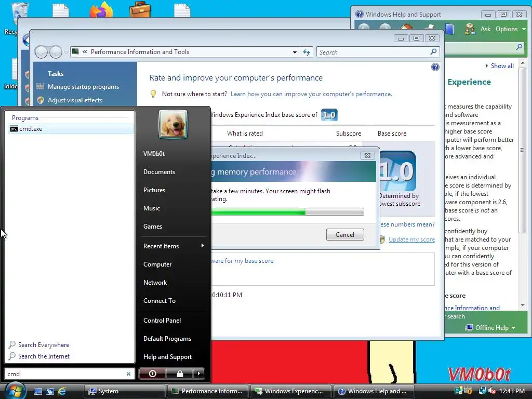Close the Experience Index progress dialog
Image resolution: width=532 pixels, height=399 pixels.
[367, 155]
